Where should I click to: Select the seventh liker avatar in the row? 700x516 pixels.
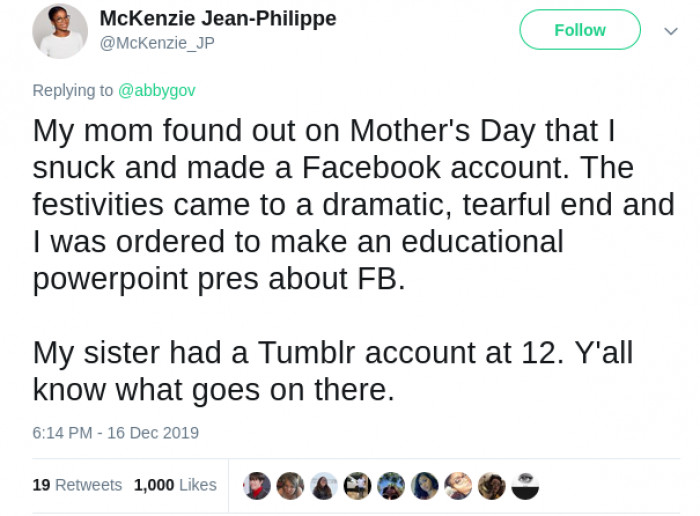point(458,486)
